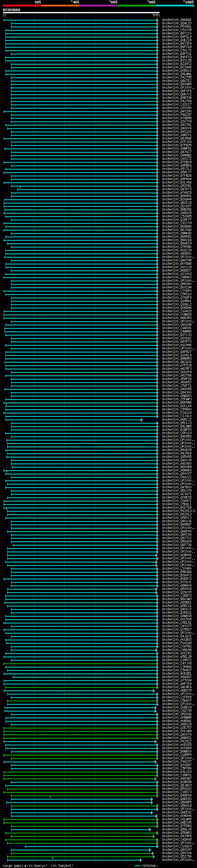Select hit label UniRef100_Q5CLC3
197x868 pixels.
click(x=176, y=423)
